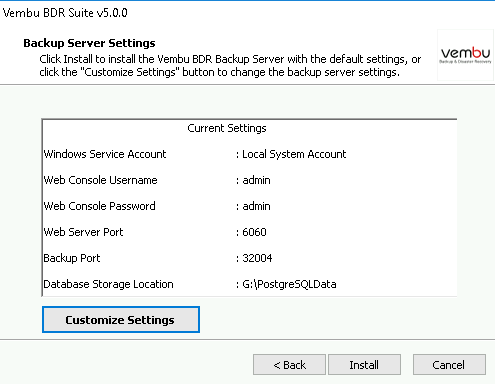Go back with the Back button

coord(289,365)
